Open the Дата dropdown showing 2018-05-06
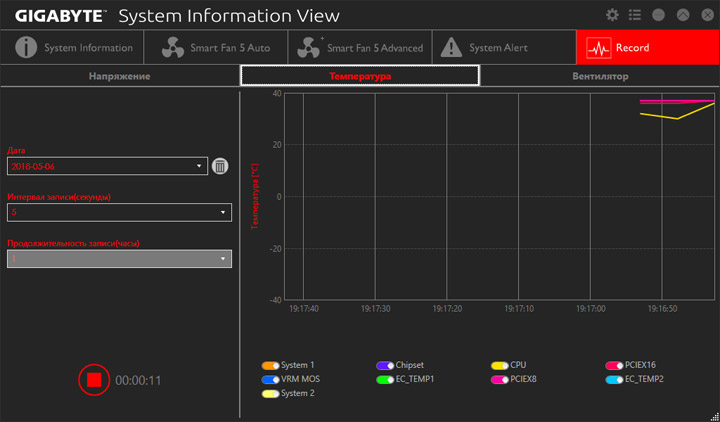Screen dimensions: 720x422 point(107,166)
